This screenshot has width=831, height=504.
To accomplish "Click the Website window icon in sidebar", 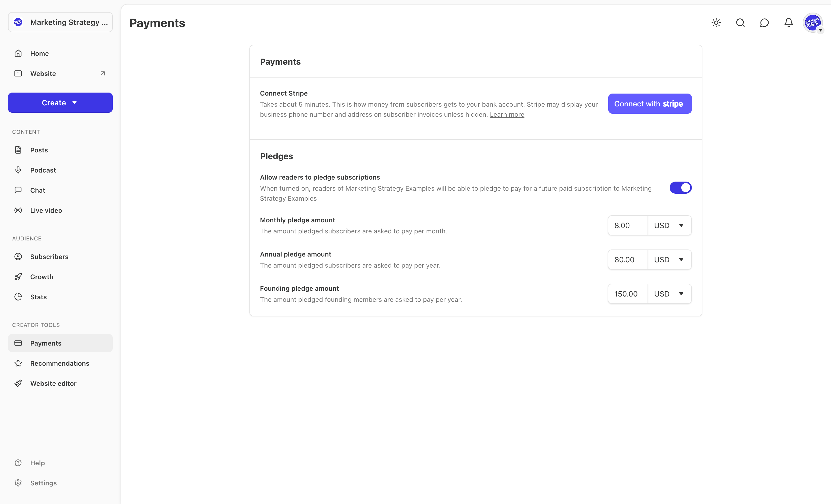I will click(x=18, y=73).
